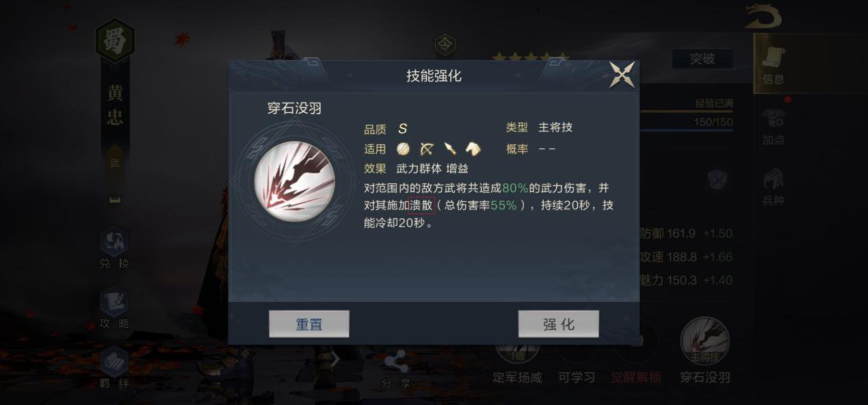
Task: Click the 重置 reset button
Action: [309, 324]
